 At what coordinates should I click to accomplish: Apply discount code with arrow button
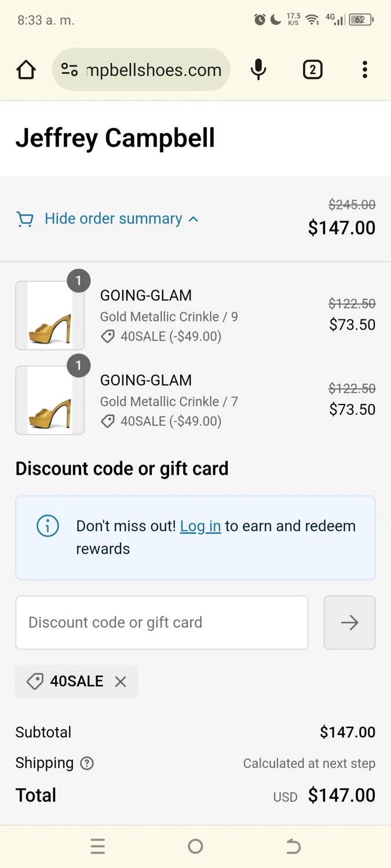point(349,623)
